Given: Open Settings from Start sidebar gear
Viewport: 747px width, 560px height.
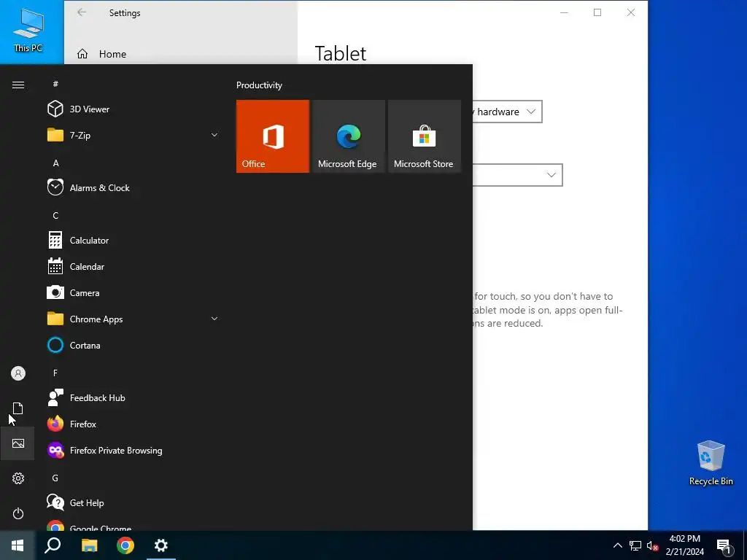Looking at the screenshot, I should pyautogui.click(x=18, y=478).
